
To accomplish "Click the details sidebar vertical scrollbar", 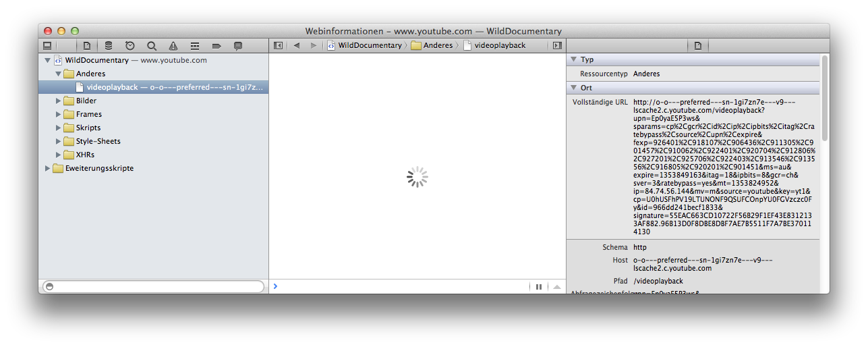I will click(824, 98).
